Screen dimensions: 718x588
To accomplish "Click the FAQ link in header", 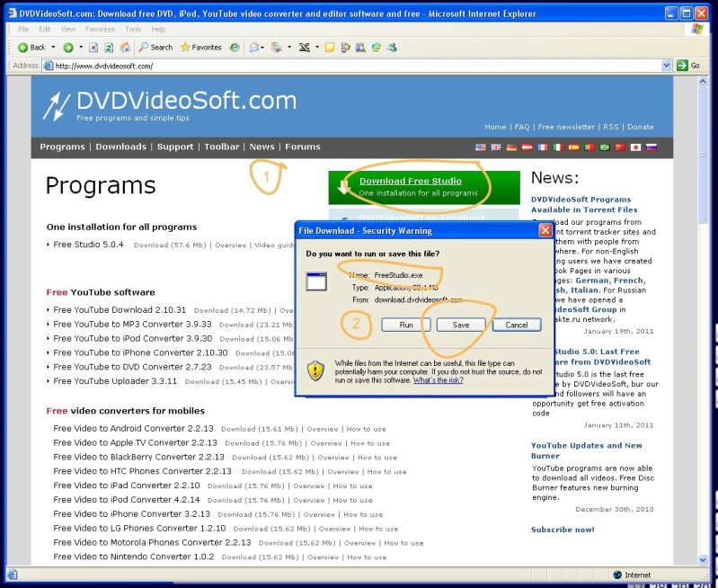I will (x=522, y=127).
